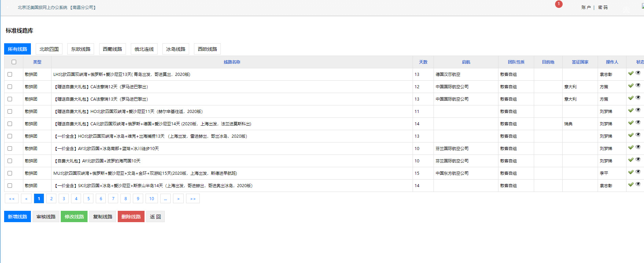Check the AY北欧四国+波罗的海两国 row box
The height and width of the screenshot is (263, 644).
click(x=10, y=161)
